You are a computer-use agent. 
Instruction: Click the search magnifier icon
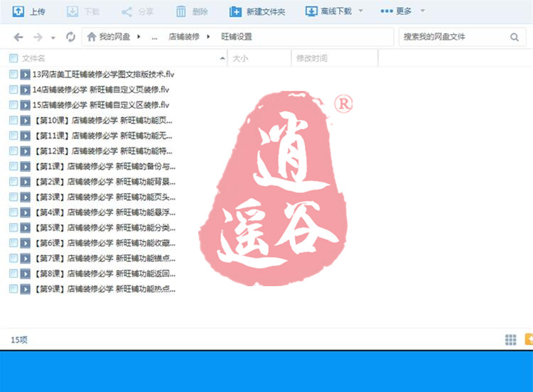(x=515, y=37)
